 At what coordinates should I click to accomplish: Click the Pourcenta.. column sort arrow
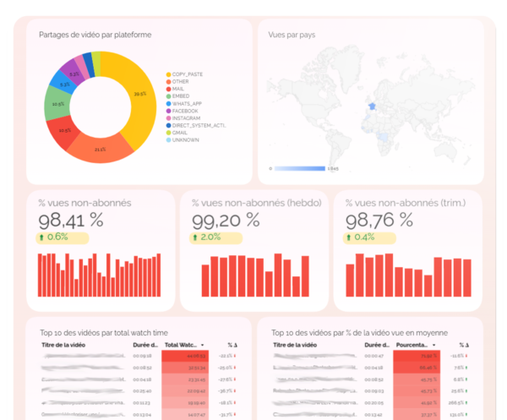434,345
